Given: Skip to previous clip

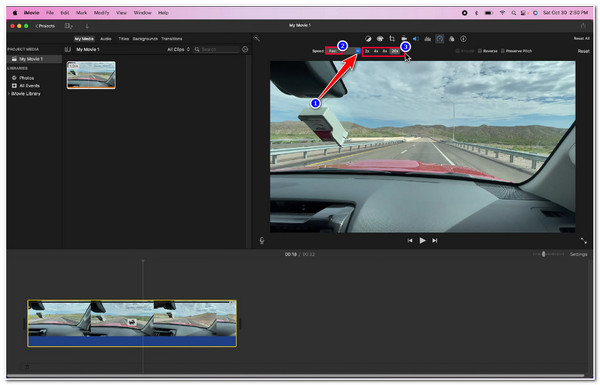Looking at the screenshot, I should pos(410,240).
